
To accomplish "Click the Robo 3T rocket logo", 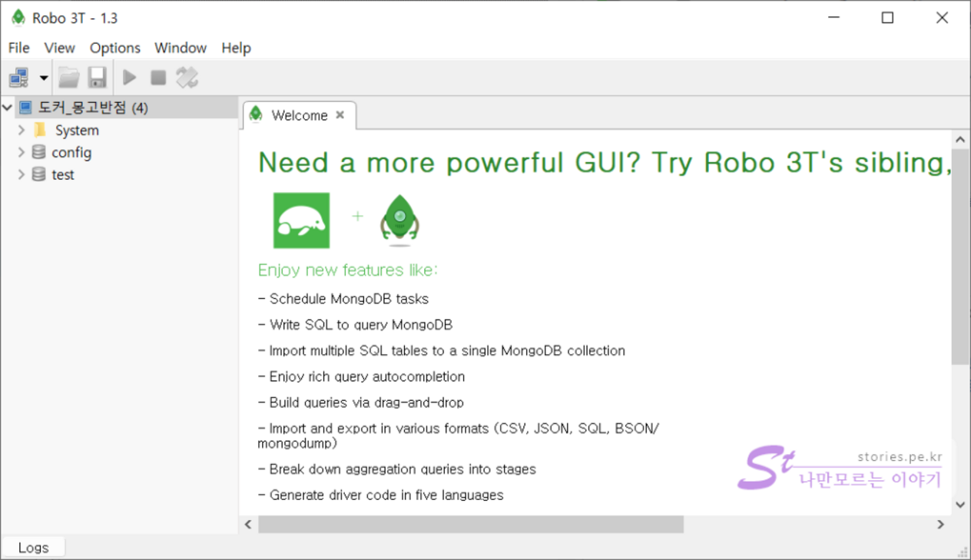I will coord(399,220).
